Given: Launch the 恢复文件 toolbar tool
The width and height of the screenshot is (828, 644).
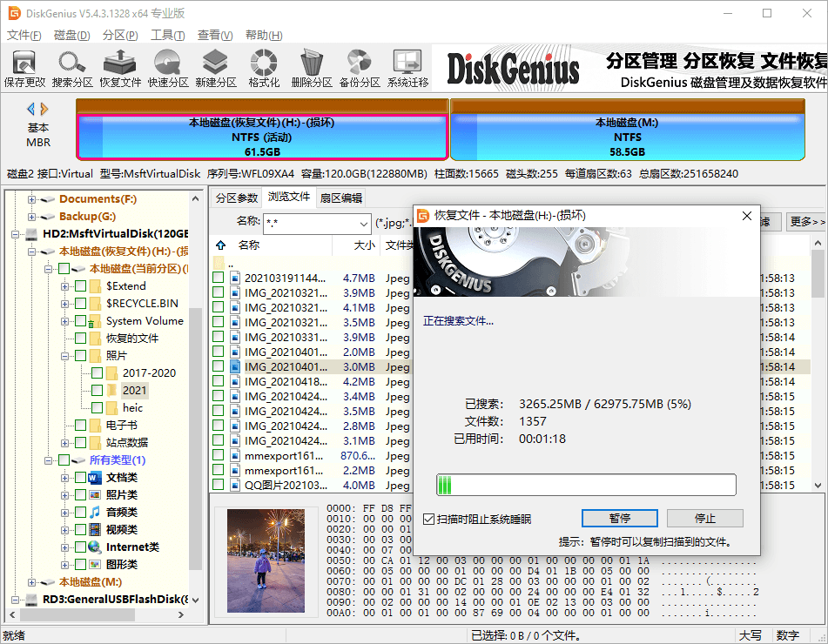Looking at the screenshot, I should click(x=120, y=68).
